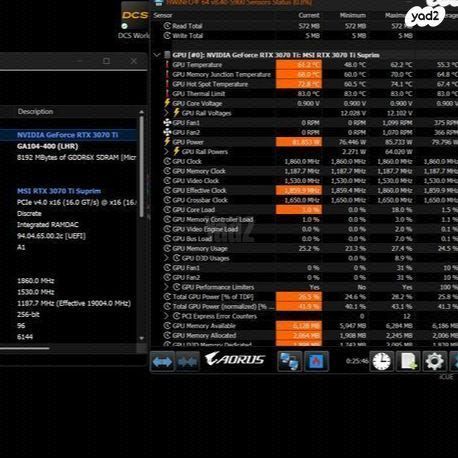Select the Total GPU Power [% of TDP] row
The image size is (458, 458).
(x=304, y=297)
